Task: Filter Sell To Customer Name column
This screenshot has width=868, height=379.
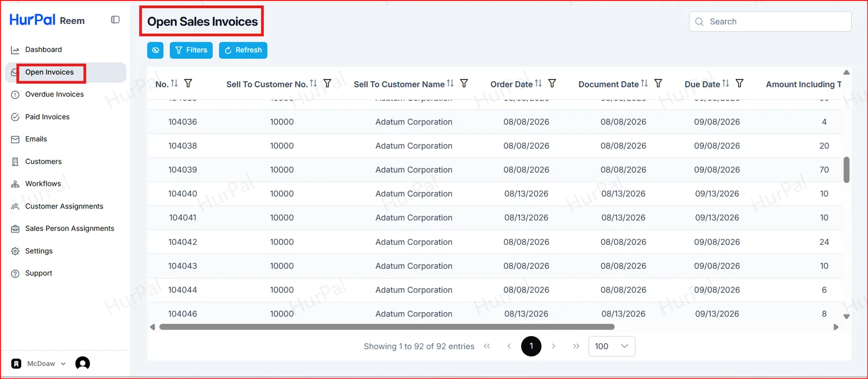Action: [x=464, y=84]
